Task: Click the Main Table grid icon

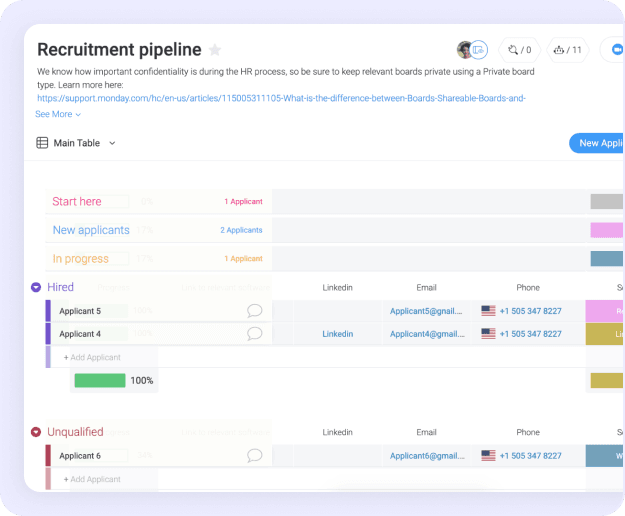Action: [x=42, y=143]
